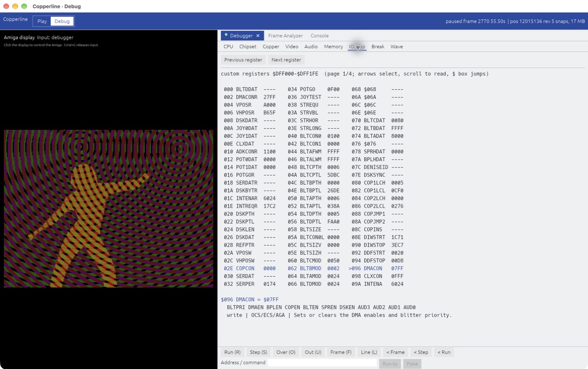This screenshot has height=369, width=588.
Task: Open the Chipset sub-tab
Action: tap(248, 47)
